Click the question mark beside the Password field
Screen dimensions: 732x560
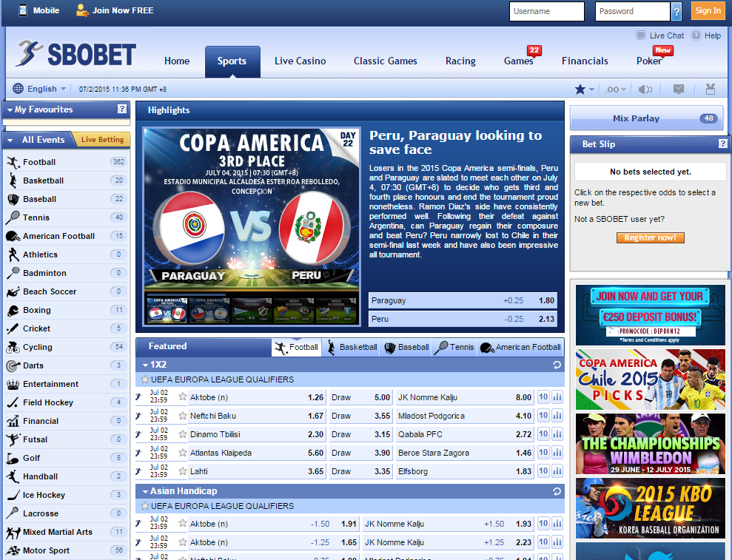[x=676, y=11]
